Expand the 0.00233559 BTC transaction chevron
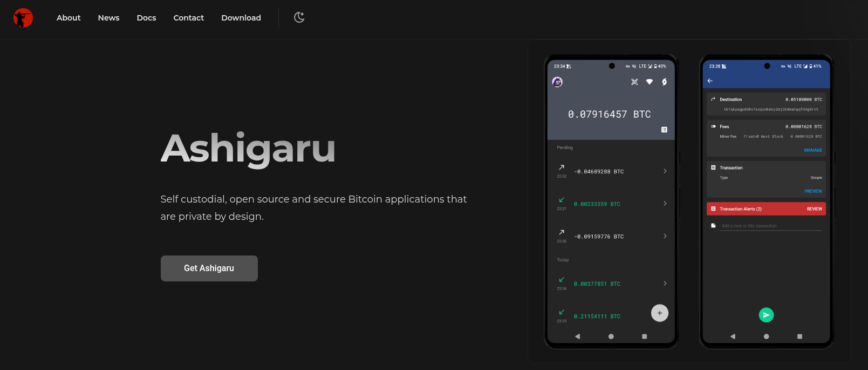Viewport: 868px width, 370px height. point(665,204)
